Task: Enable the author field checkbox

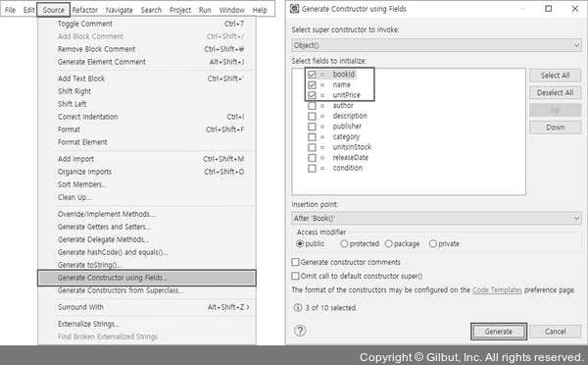Action: point(312,106)
